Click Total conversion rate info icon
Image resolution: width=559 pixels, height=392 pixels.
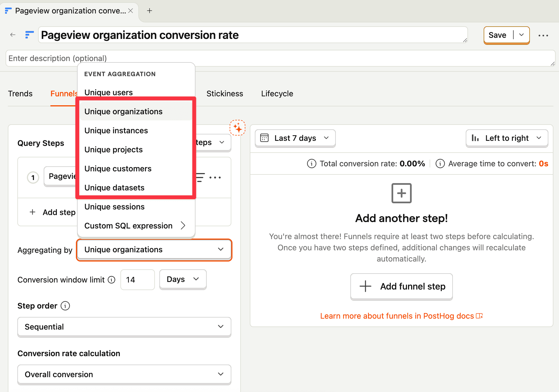pyautogui.click(x=311, y=164)
